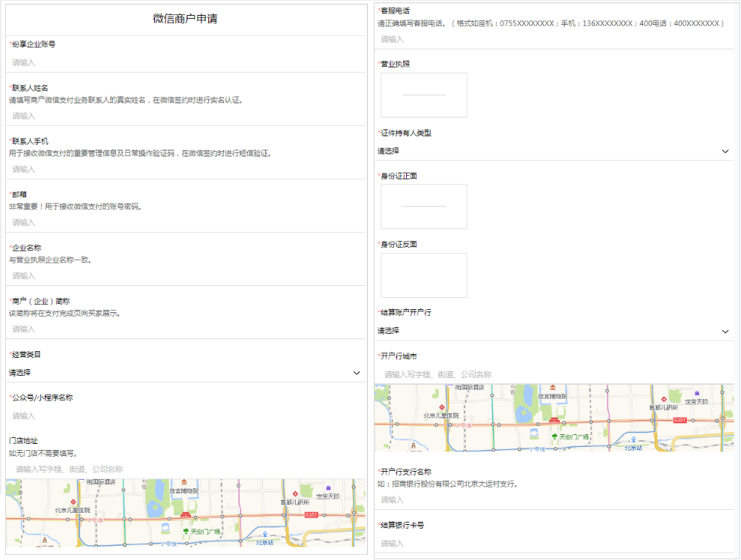The width and height of the screenshot is (741, 560).
Task: Expand the 经营类目 dropdown
Action: (186, 373)
